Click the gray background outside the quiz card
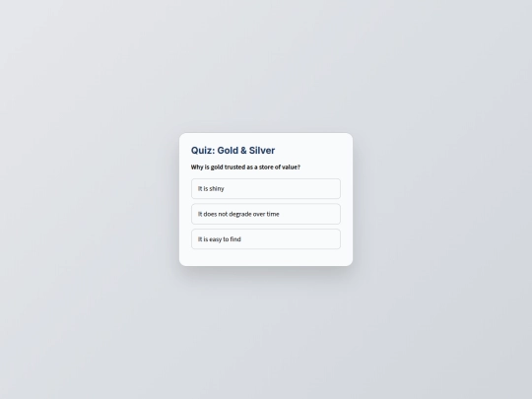 pyautogui.click(x=85, y=204)
